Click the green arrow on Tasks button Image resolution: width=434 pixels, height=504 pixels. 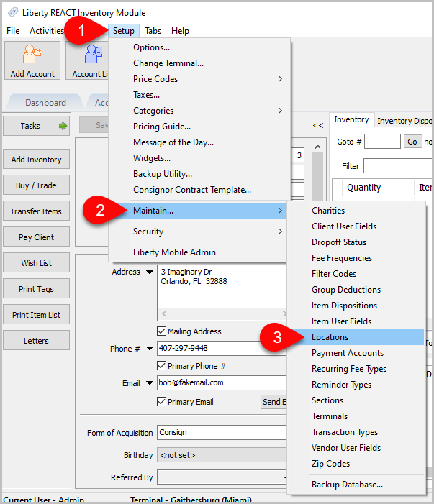[63, 126]
